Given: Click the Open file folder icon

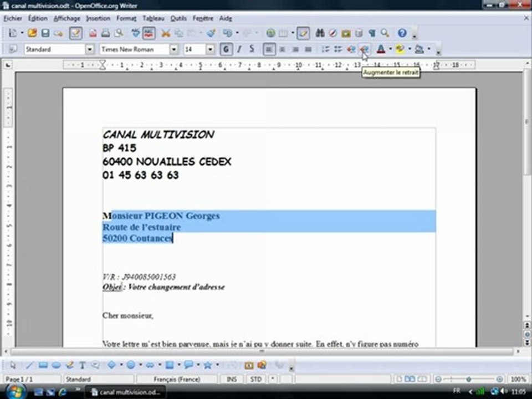Looking at the screenshot, I should [x=32, y=33].
